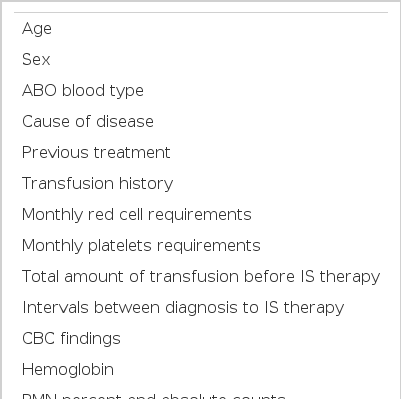Pick the Cause of disease item
This screenshot has height=399, width=401.
click(201, 122)
